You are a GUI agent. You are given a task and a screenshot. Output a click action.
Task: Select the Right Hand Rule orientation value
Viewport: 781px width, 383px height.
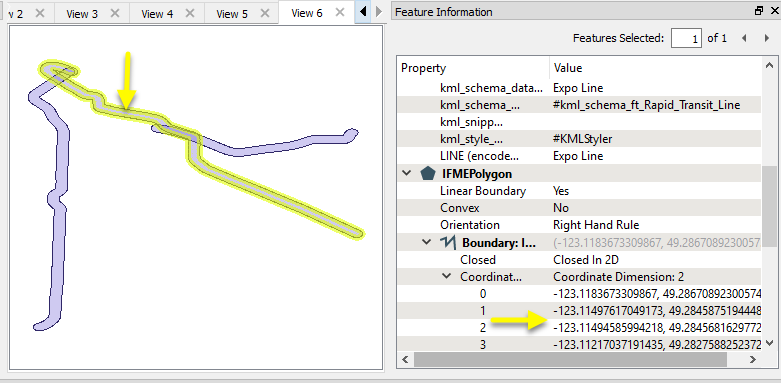click(x=596, y=225)
